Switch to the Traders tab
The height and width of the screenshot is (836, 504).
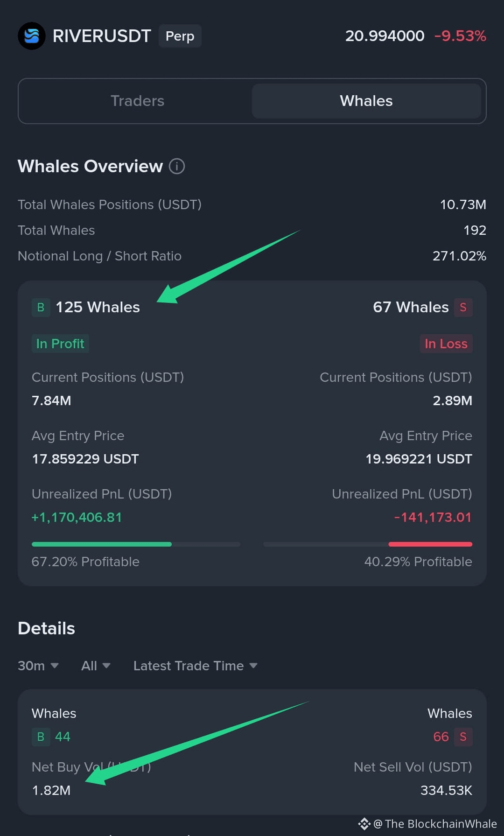[137, 101]
